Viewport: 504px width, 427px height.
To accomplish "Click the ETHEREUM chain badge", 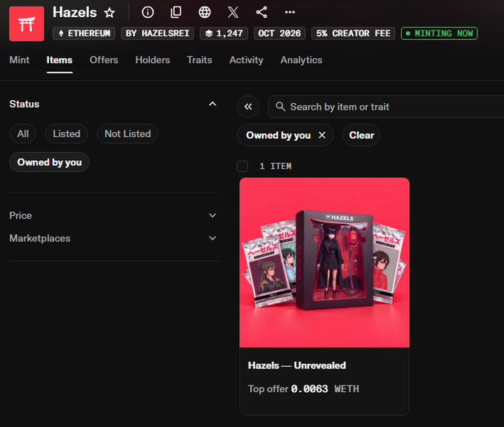I will (84, 33).
